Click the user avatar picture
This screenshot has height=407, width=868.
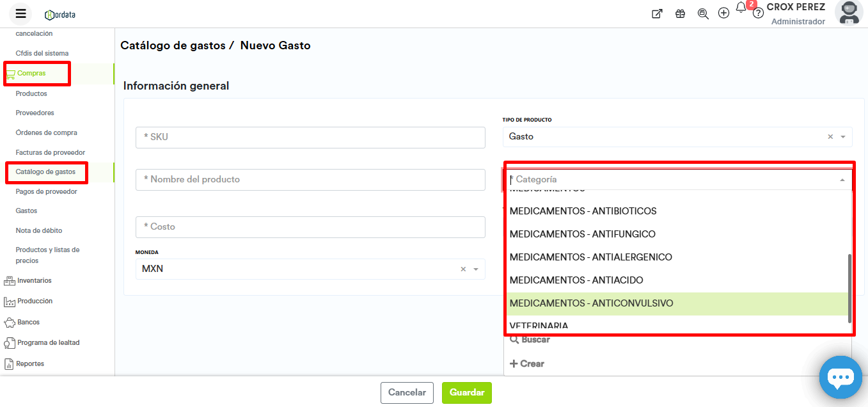pyautogui.click(x=849, y=13)
